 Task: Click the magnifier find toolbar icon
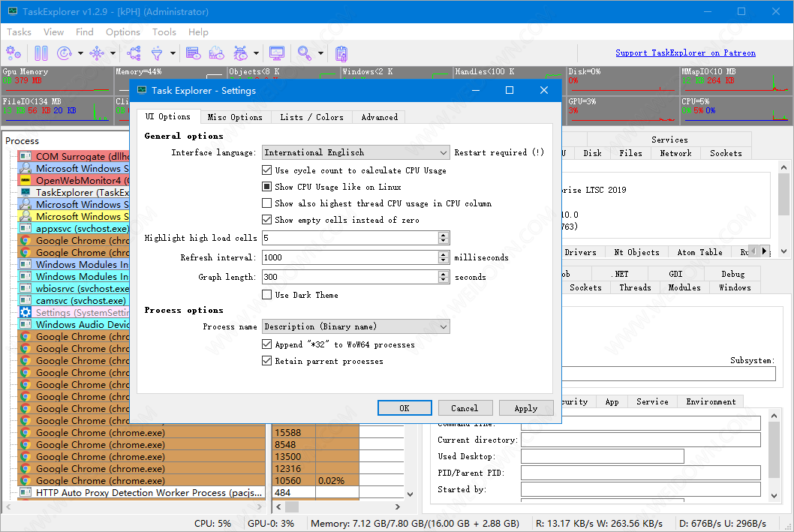[x=305, y=53]
